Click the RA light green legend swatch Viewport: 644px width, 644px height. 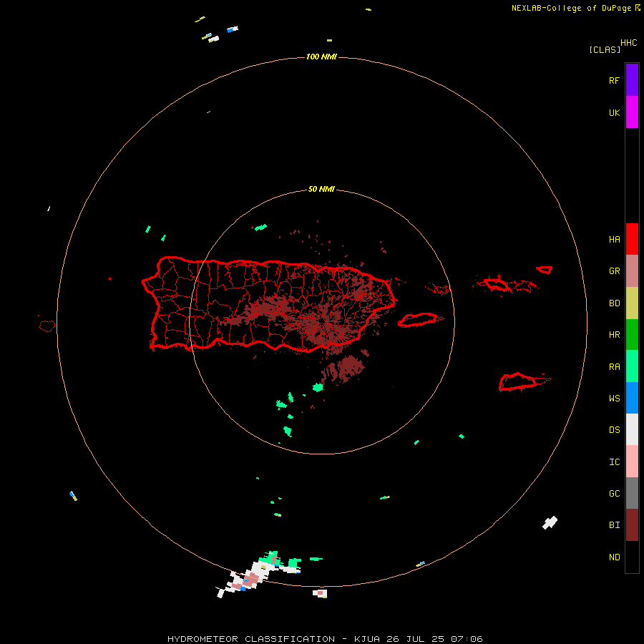coord(632,366)
